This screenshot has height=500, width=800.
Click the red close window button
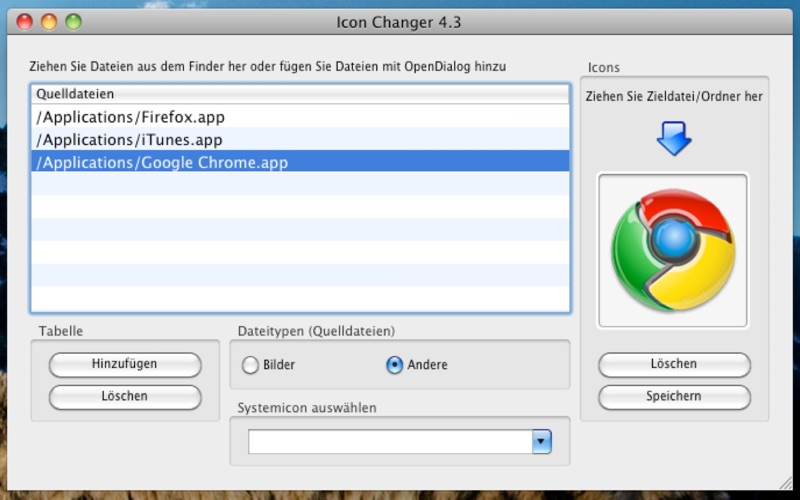[24, 22]
